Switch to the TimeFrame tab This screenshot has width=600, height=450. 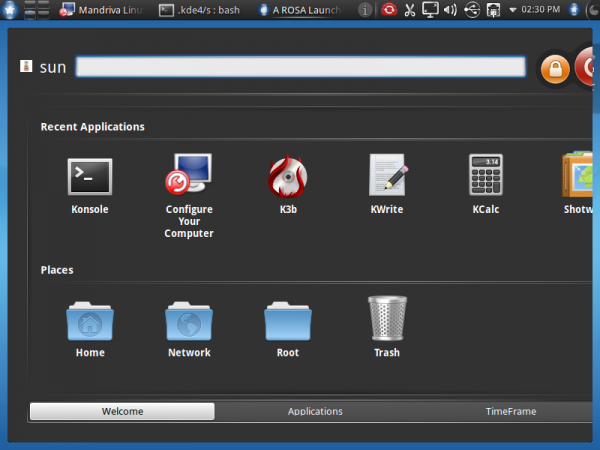(510, 411)
